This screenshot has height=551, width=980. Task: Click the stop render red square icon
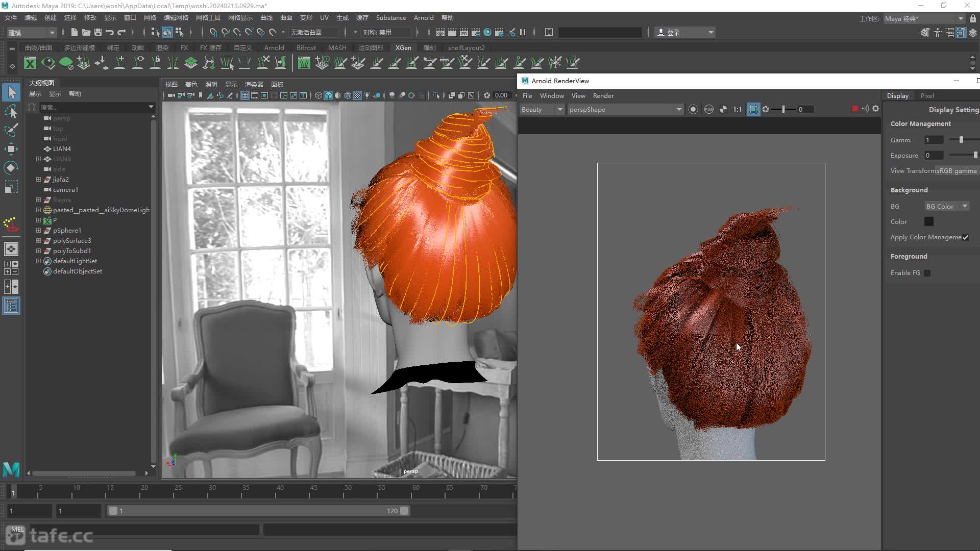point(855,109)
